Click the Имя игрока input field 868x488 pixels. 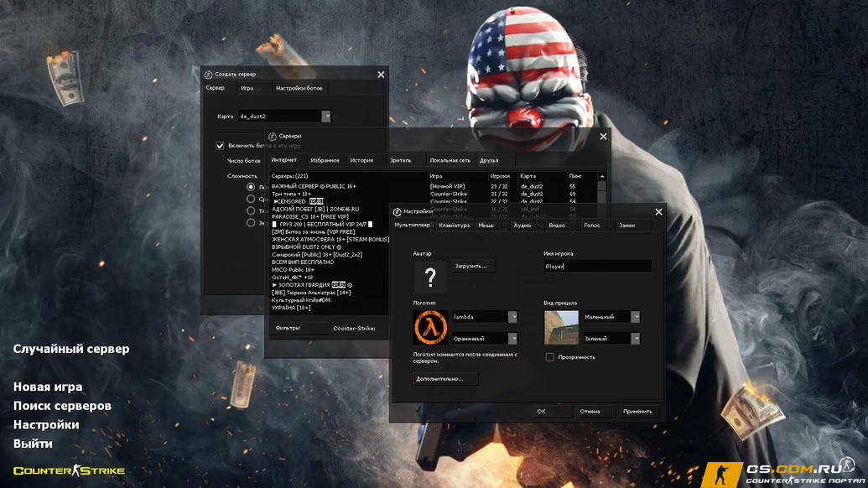coord(597,266)
